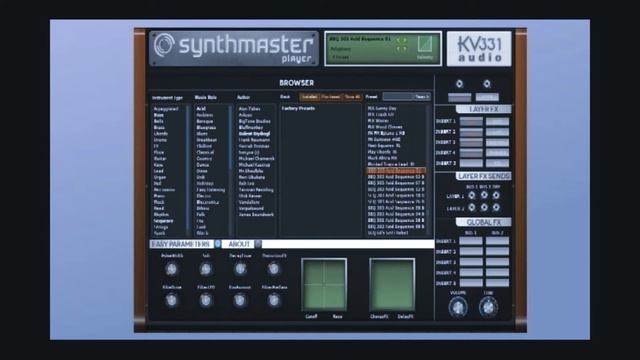Click the SynthMaster Player logo
The width and height of the screenshot is (640, 360).
(234, 49)
